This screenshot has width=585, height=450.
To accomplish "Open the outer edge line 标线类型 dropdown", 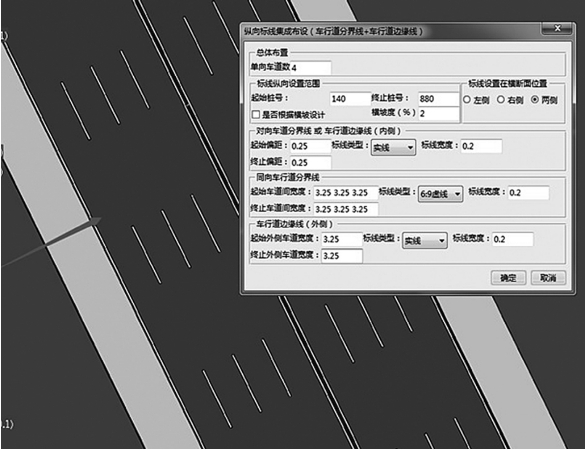I will 425,241.
